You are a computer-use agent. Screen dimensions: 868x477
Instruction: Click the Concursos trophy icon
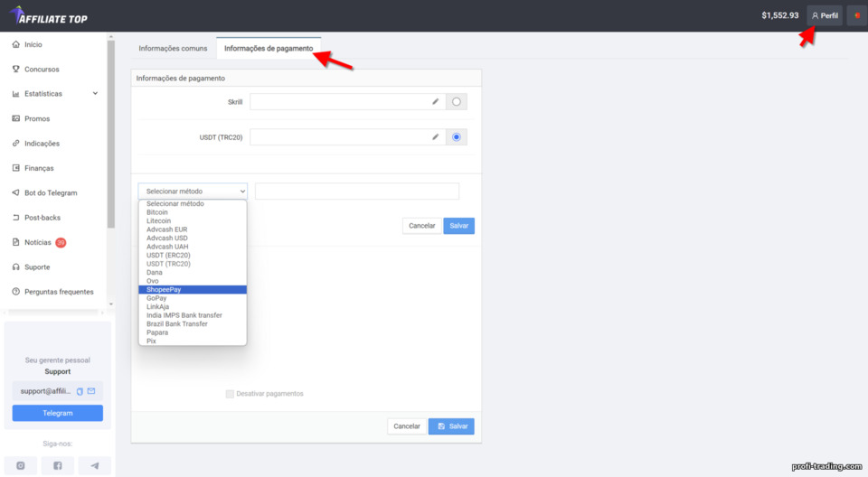pyautogui.click(x=15, y=70)
